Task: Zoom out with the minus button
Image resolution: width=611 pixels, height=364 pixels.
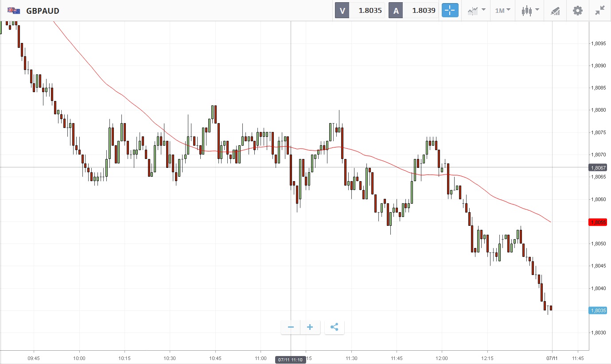Action: (x=291, y=327)
